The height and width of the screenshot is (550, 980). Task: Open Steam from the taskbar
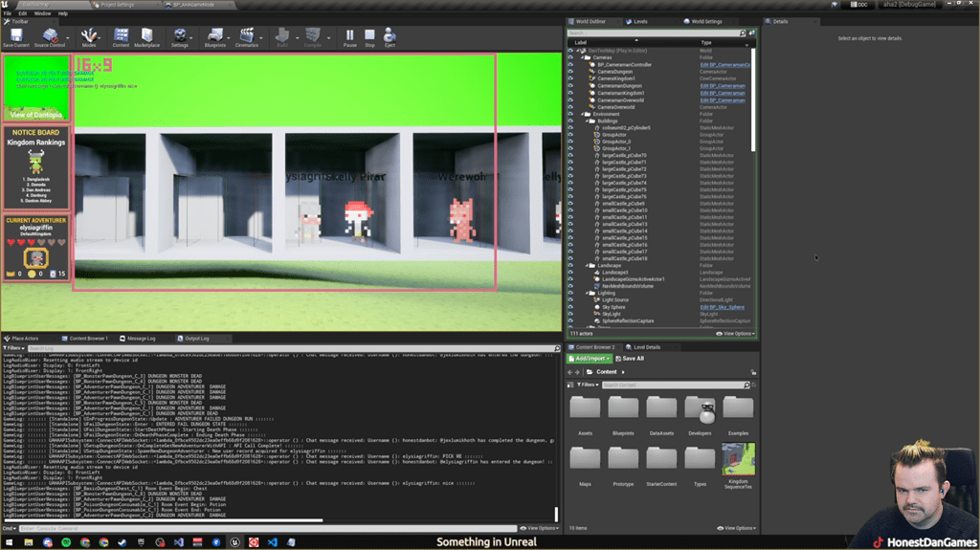pos(122,542)
